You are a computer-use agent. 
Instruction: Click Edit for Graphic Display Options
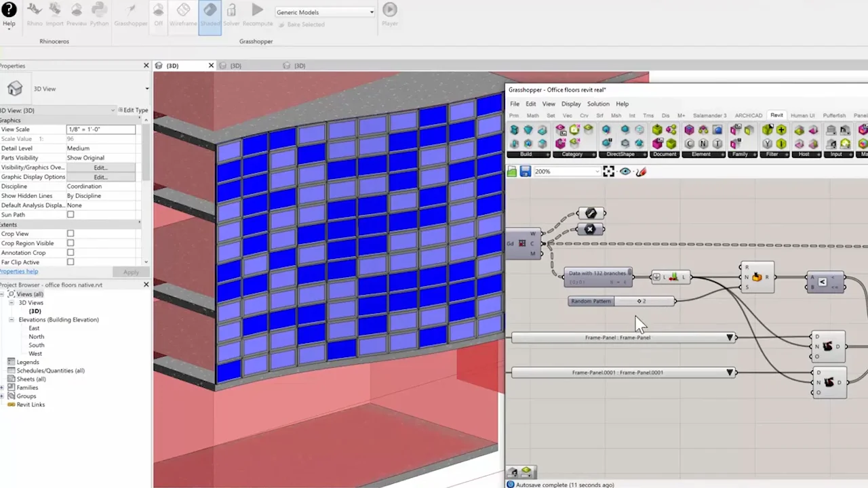[x=100, y=177]
